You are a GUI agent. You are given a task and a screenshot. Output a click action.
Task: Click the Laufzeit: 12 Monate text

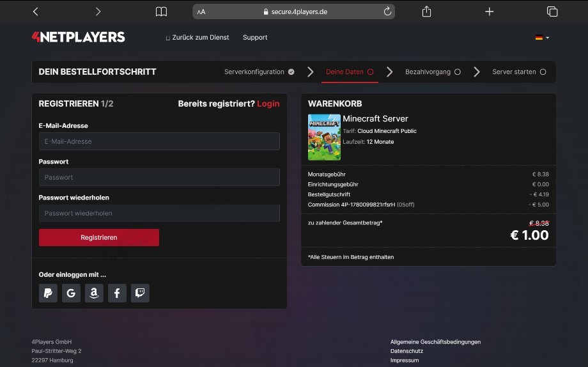(368, 142)
